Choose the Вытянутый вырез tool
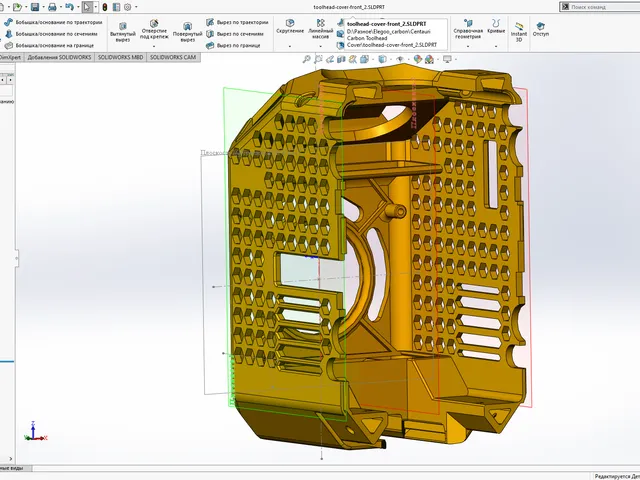 (122, 32)
